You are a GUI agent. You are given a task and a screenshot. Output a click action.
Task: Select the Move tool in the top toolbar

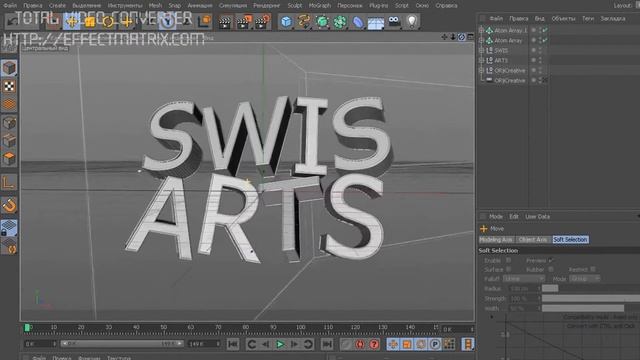click(x=72, y=22)
